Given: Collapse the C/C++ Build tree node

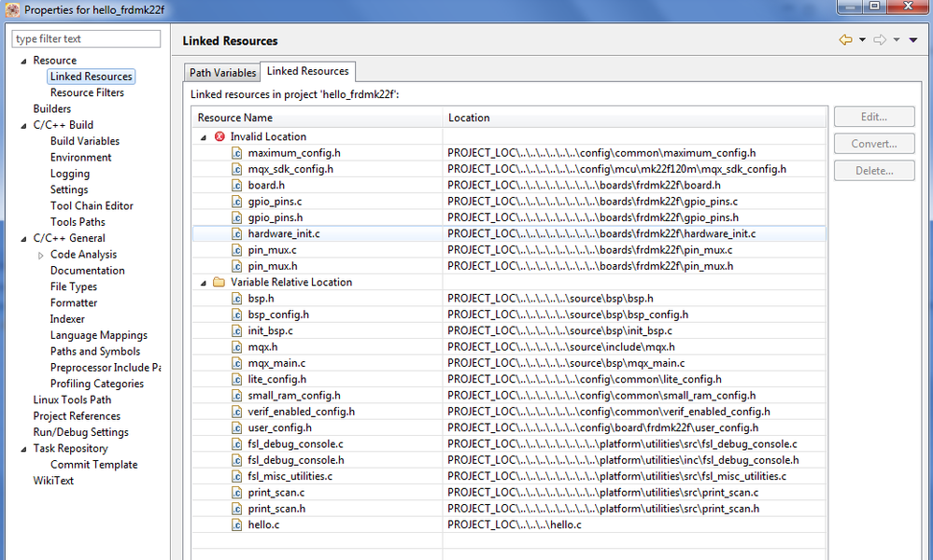Looking at the screenshot, I should click(23, 125).
